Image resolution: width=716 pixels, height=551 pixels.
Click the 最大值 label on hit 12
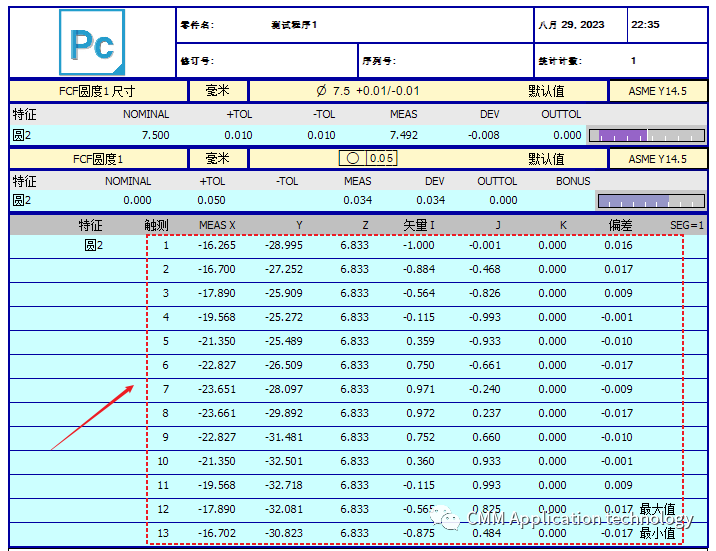click(x=658, y=509)
